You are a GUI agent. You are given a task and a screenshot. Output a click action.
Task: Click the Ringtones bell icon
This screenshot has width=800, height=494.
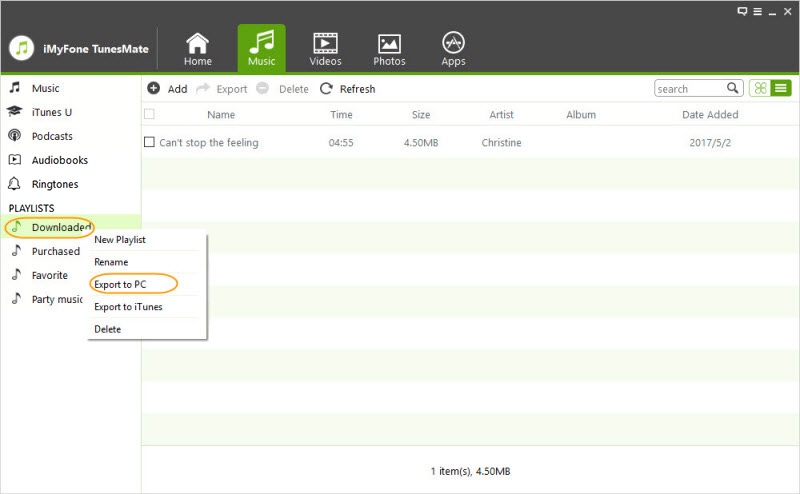tap(14, 184)
